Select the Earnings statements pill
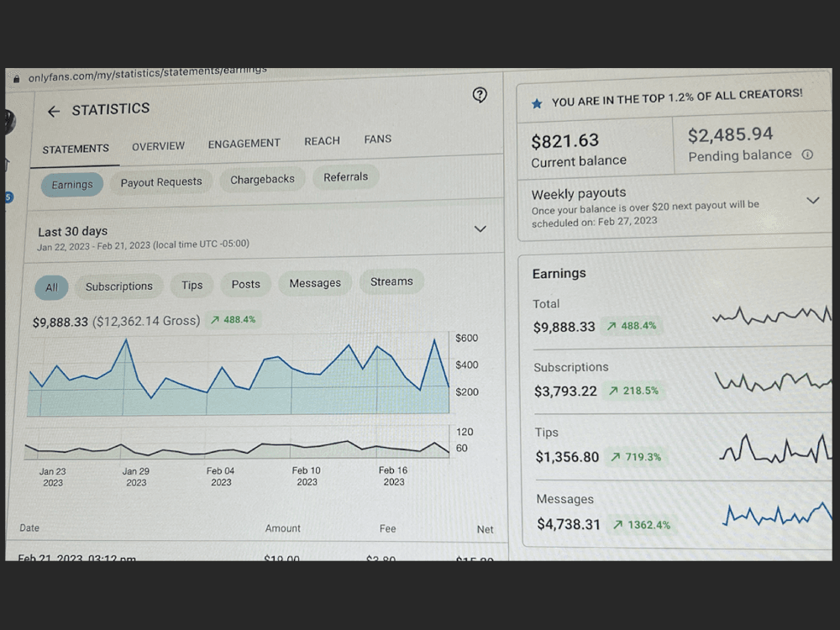The image size is (840, 630). 72,185
